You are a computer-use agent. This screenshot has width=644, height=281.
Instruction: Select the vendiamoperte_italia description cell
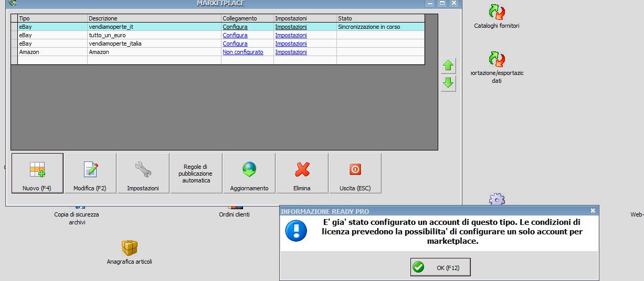pyautogui.click(x=154, y=44)
